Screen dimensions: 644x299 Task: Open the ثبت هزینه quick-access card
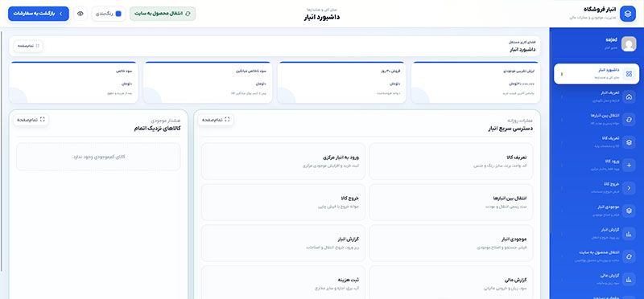283,283
